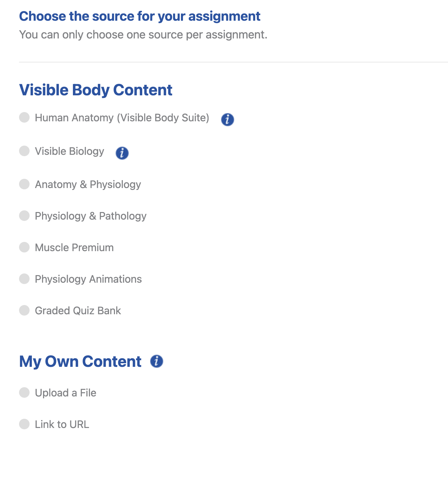
Task: View info about Visible Biology
Action: (x=122, y=153)
